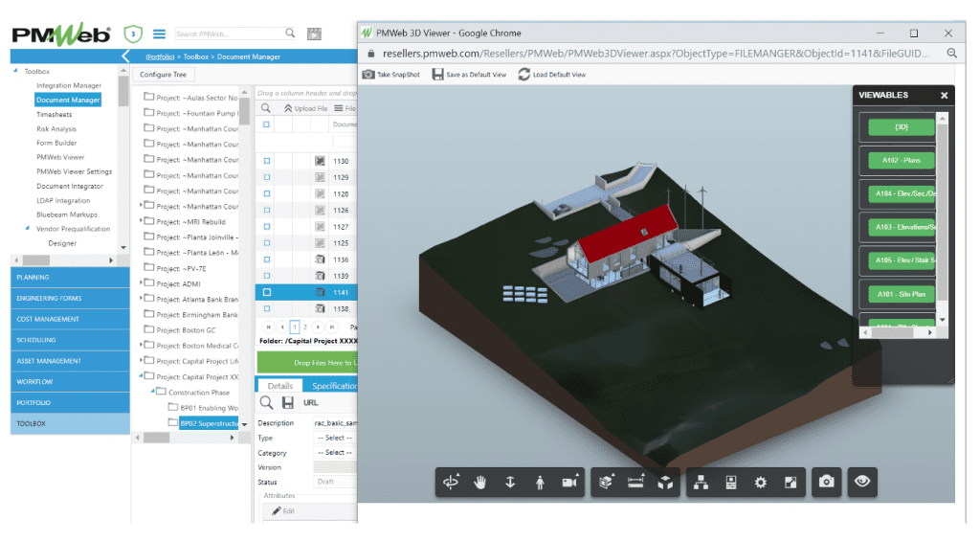
Task: Open the SCHEDULING module menu
Action: tap(70, 340)
